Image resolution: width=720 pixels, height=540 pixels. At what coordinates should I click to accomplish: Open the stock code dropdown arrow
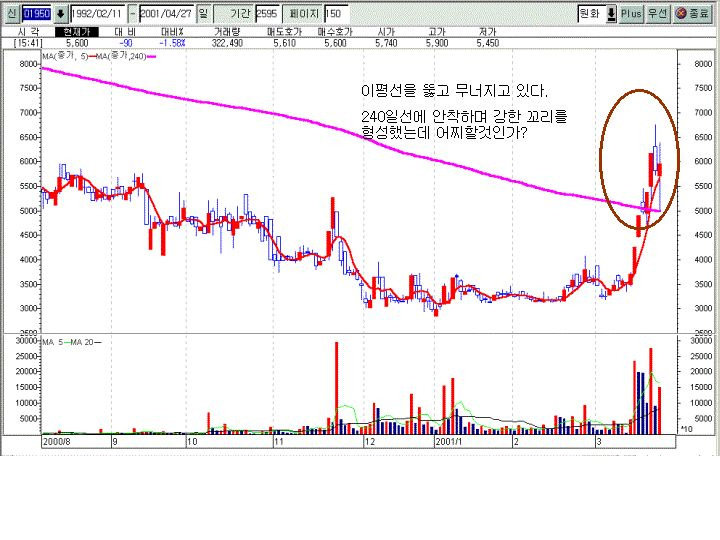(60, 14)
